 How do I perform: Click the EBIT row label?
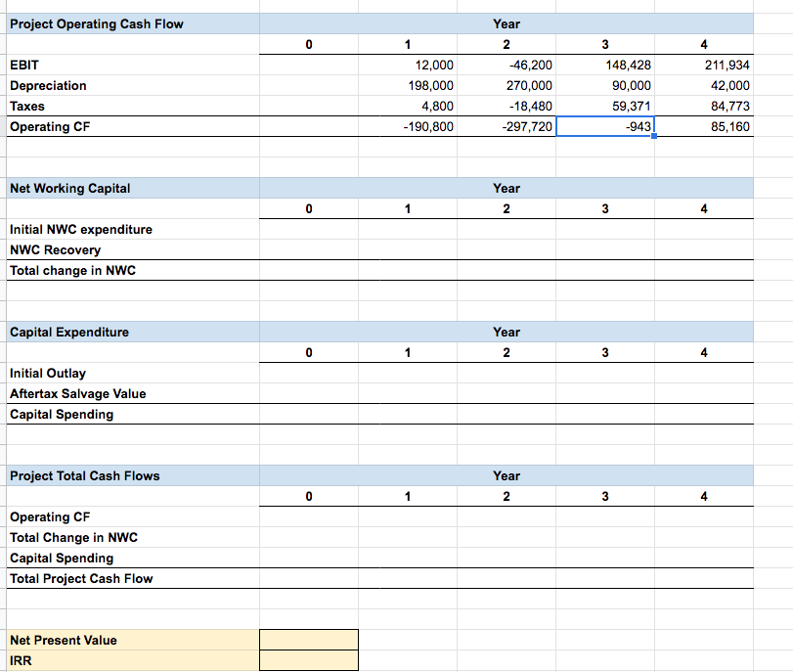(24, 66)
